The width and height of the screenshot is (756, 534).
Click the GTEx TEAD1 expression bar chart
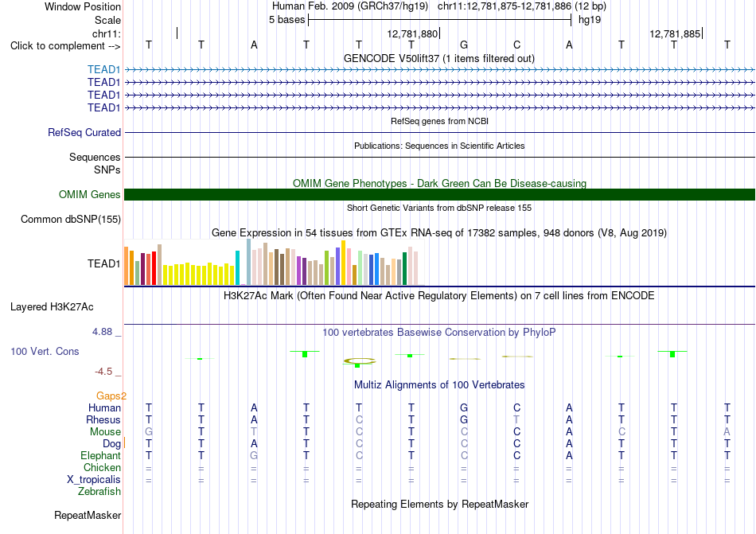tap(271, 262)
